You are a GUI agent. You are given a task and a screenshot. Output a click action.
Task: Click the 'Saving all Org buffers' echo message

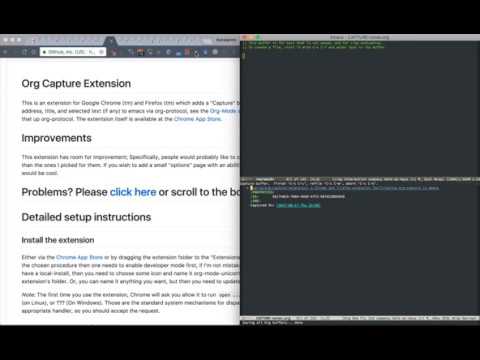tap(272, 323)
